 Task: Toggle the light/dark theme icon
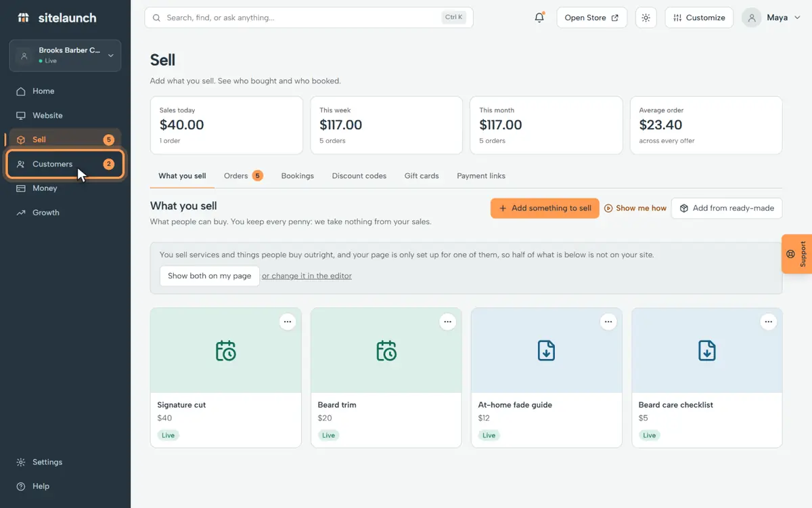pyautogui.click(x=646, y=18)
